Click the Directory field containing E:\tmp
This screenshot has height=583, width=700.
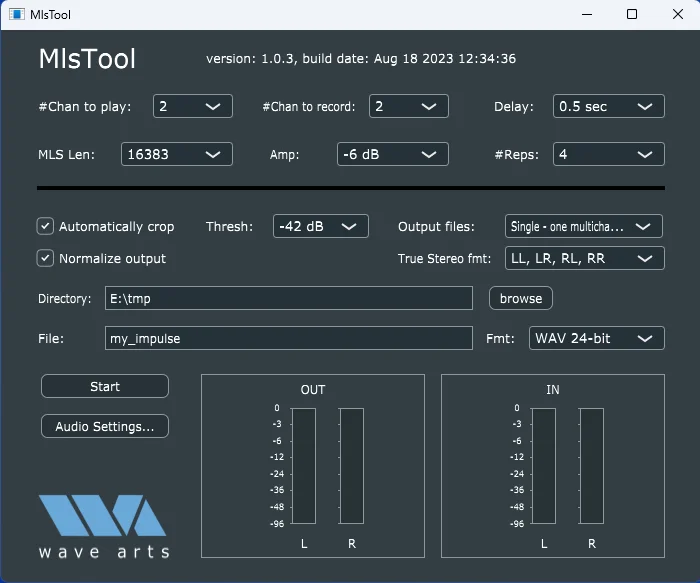[289, 298]
